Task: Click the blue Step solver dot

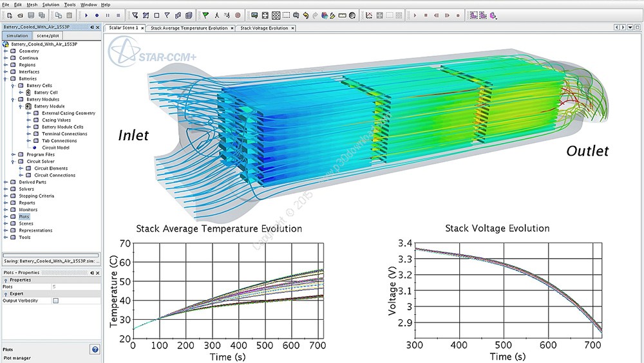Action: (x=97, y=15)
